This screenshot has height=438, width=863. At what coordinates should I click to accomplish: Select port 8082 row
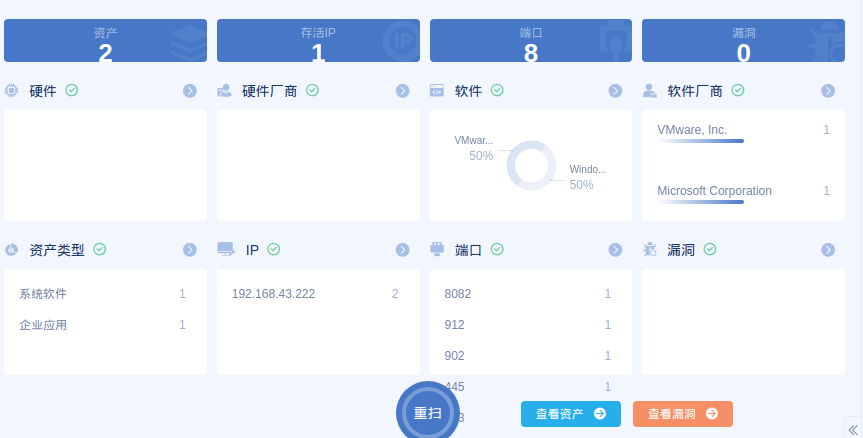pyautogui.click(x=528, y=294)
